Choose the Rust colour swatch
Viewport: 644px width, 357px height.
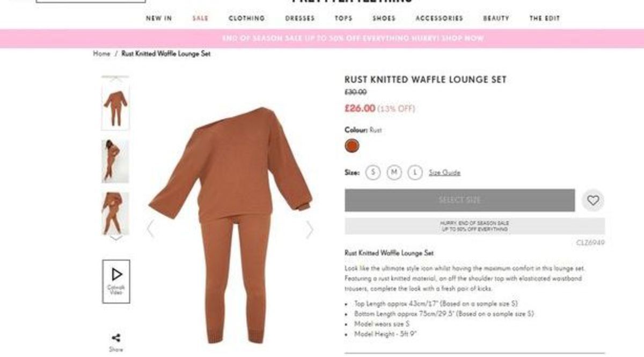(x=352, y=146)
